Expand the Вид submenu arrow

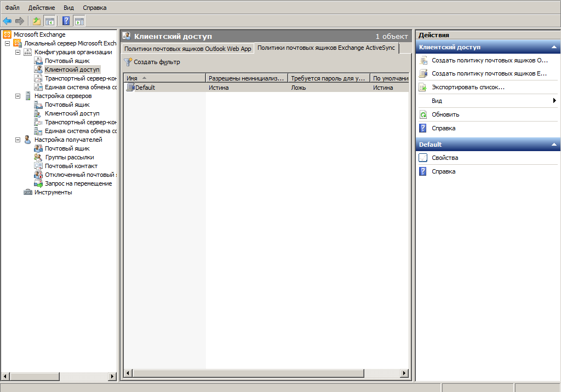click(x=554, y=101)
